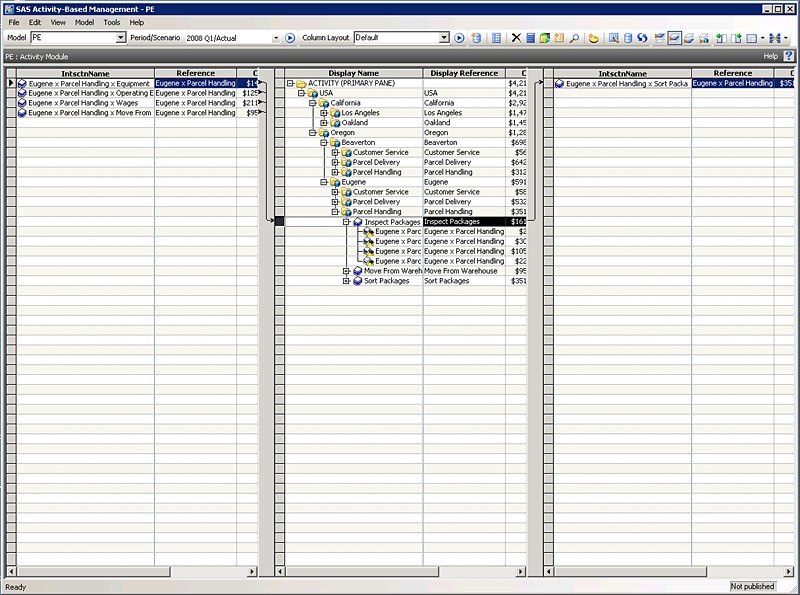Viewport: 800px width, 595px height.
Task: Click the blue circular arrows refresh icon
Action: (x=642, y=38)
